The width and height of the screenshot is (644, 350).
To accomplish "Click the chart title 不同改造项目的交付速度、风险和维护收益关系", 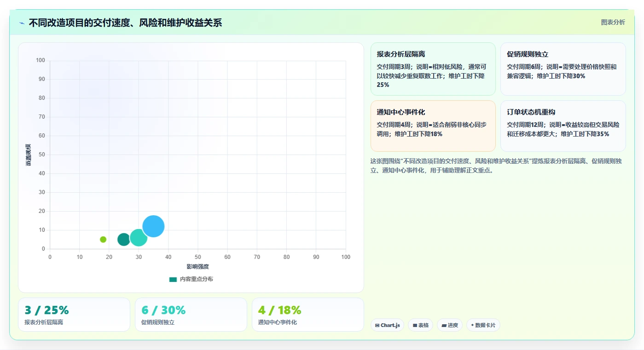I will click(125, 23).
